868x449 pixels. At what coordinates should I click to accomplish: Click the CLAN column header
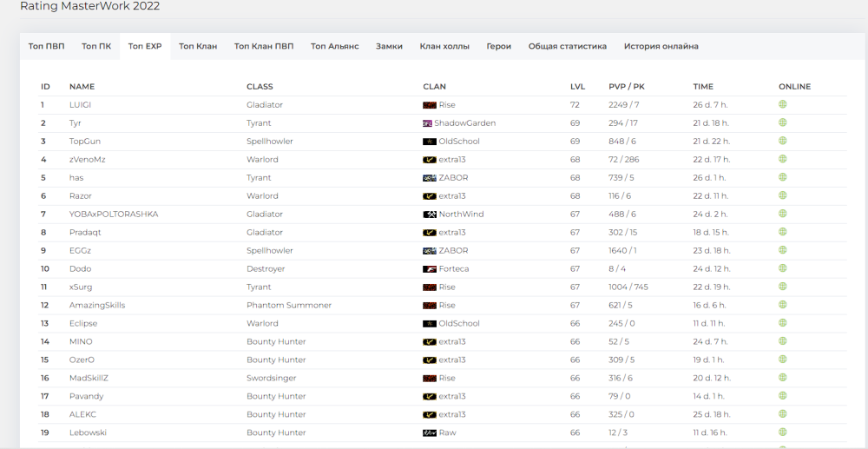[435, 87]
